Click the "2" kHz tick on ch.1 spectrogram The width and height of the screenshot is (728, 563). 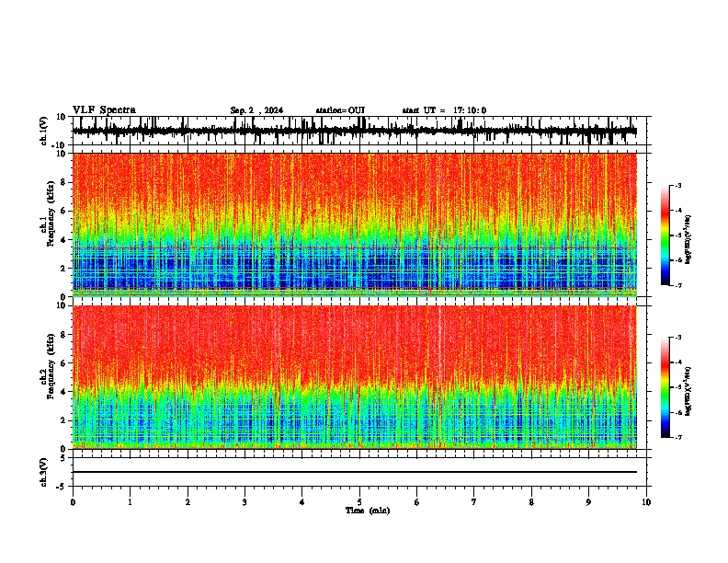click(x=63, y=269)
